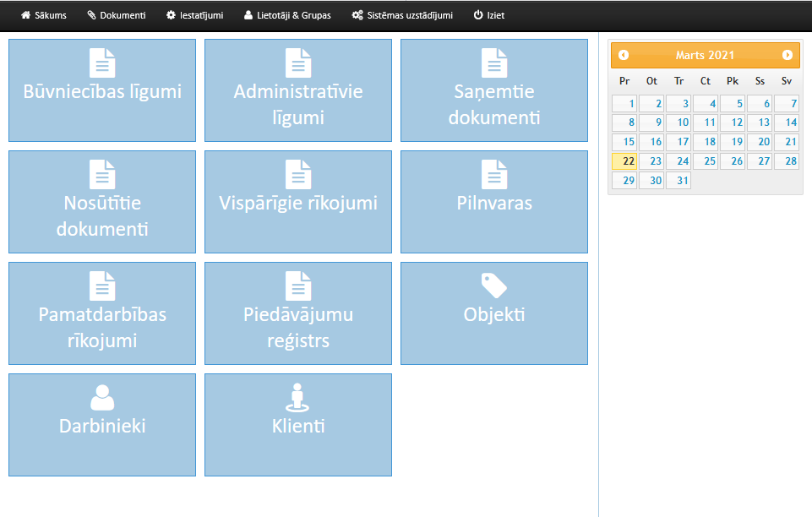
Task: Click the document icon above Saņemtie dokumenti
Action: coord(494,63)
